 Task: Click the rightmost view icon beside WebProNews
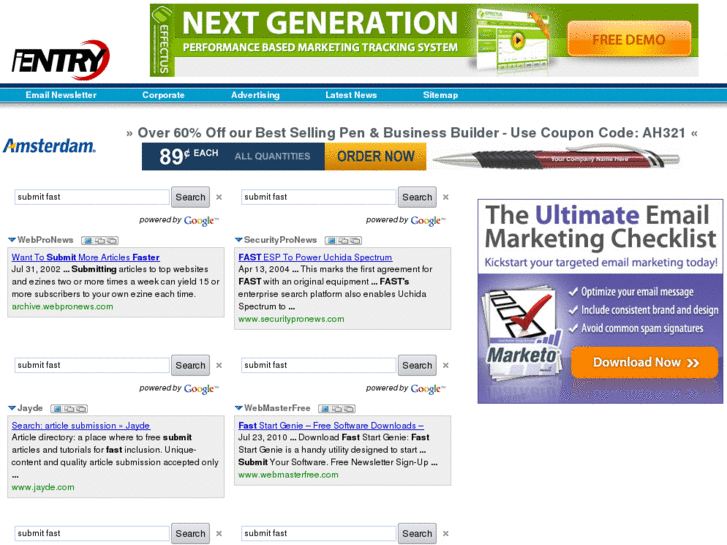coord(112,240)
